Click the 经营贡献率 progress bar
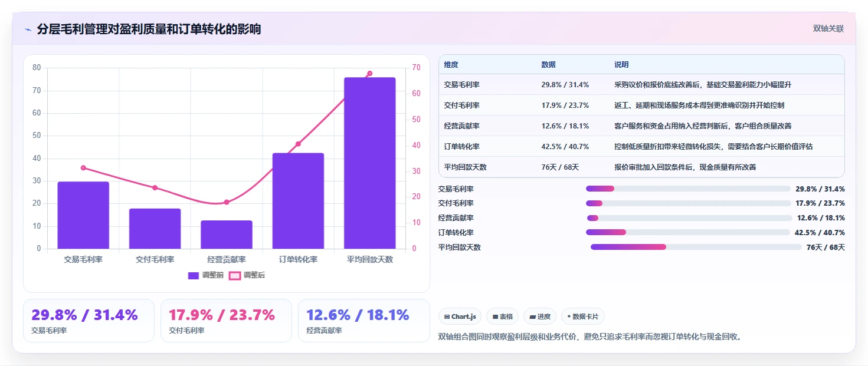The image size is (868, 366). coord(689,218)
